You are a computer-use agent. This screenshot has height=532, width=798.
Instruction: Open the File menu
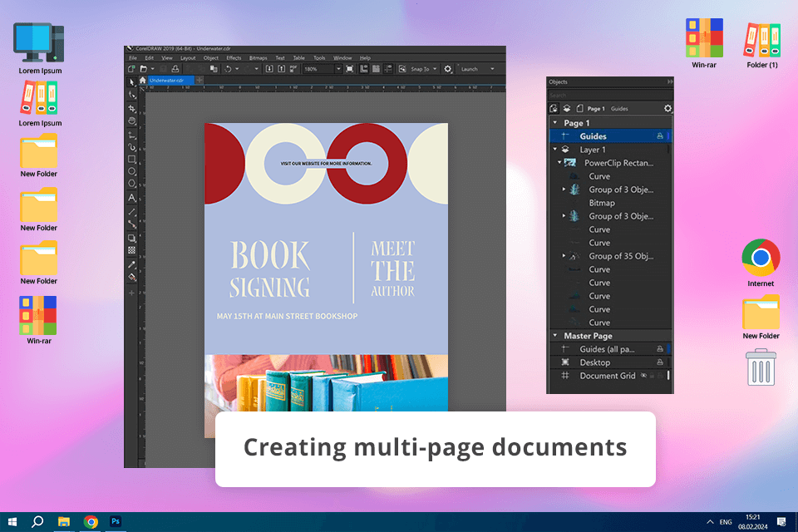click(133, 58)
